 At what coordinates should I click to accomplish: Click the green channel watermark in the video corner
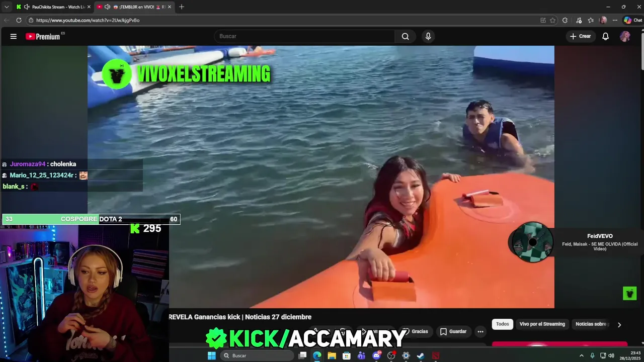(630, 293)
